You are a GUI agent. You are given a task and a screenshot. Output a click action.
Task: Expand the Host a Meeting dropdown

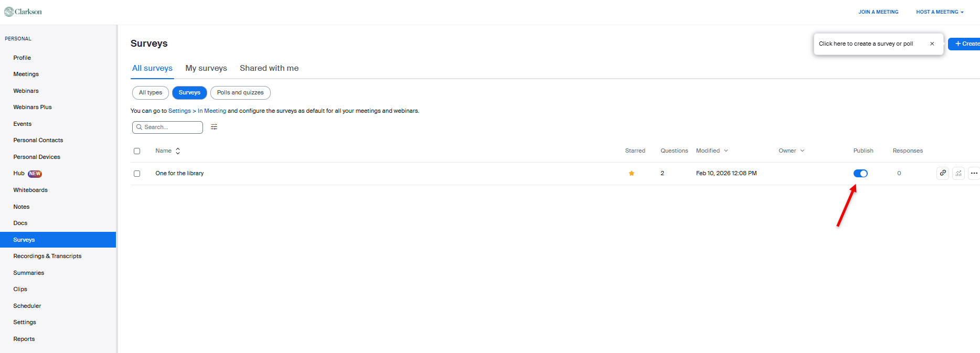[940, 12]
